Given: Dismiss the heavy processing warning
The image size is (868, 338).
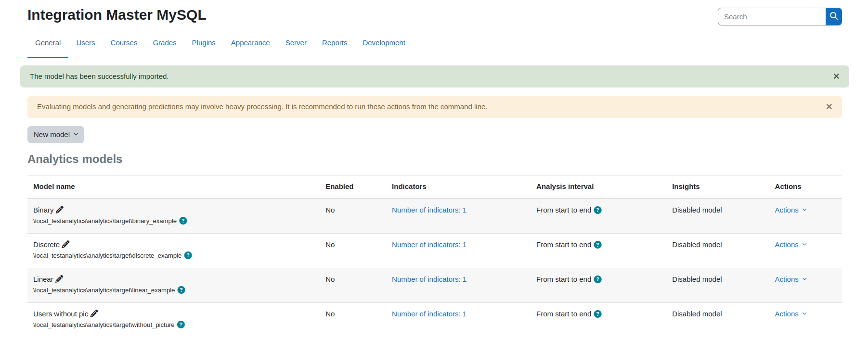Looking at the screenshot, I should (x=829, y=107).
